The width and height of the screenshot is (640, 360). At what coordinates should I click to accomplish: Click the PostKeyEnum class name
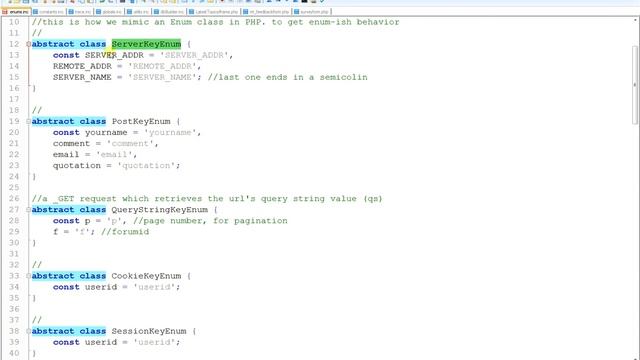pos(141,121)
